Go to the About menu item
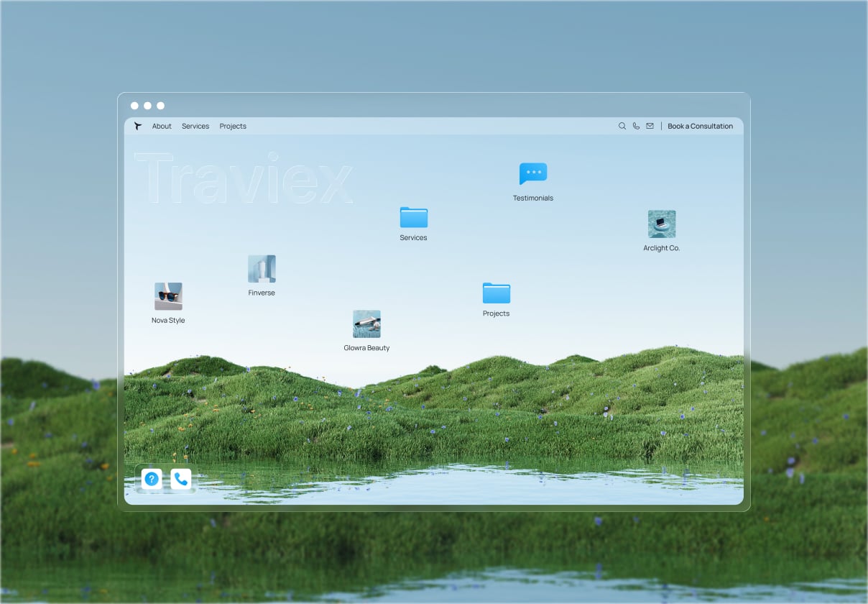This screenshot has width=868, height=604. click(162, 127)
